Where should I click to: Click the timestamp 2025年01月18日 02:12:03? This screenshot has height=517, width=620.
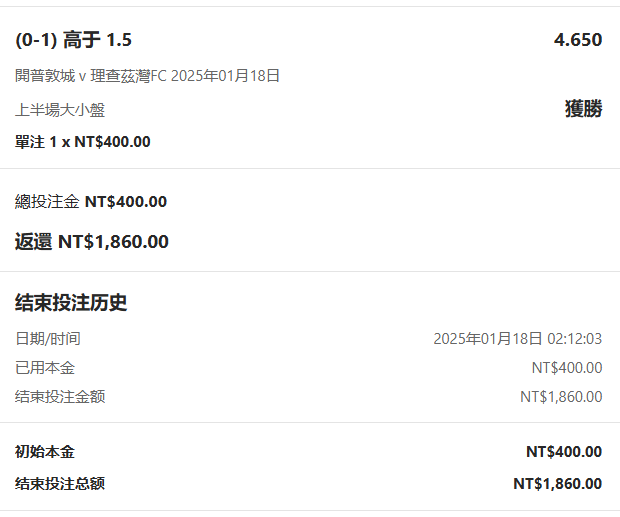[x=517, y=339]
